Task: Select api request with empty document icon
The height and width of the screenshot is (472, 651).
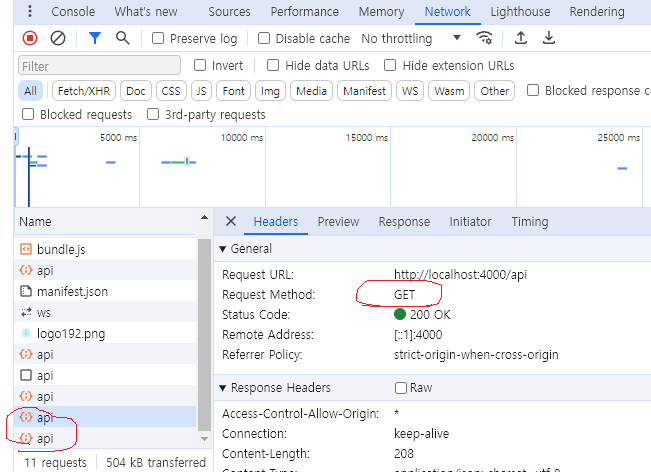Action: pyautogui.click(x=105, y=375)
